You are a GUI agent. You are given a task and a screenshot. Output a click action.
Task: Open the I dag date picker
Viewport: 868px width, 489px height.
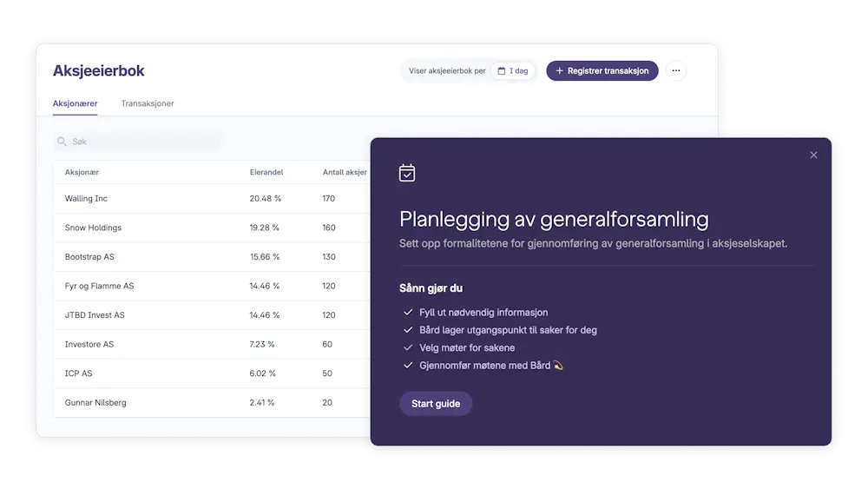[x=513, y=71]
